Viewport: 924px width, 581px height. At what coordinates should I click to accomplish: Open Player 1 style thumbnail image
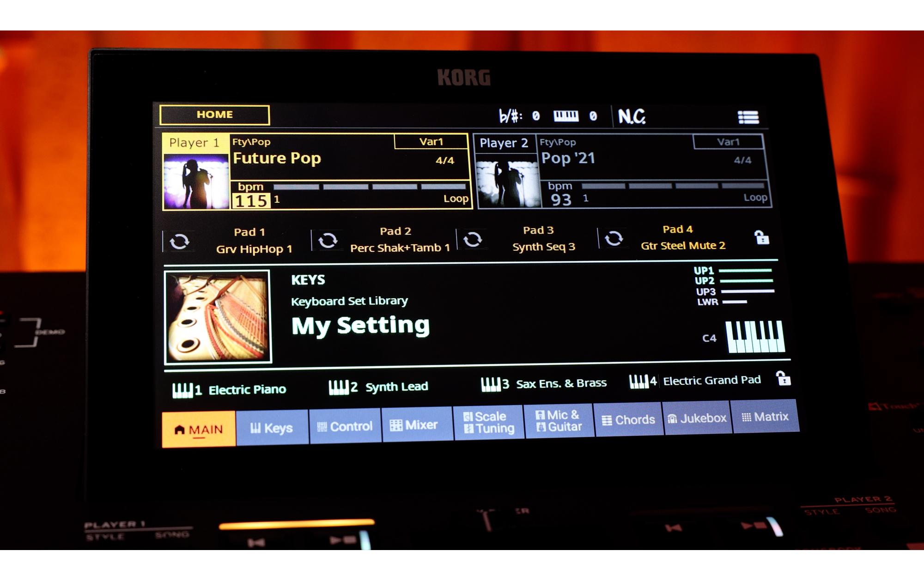196,182
